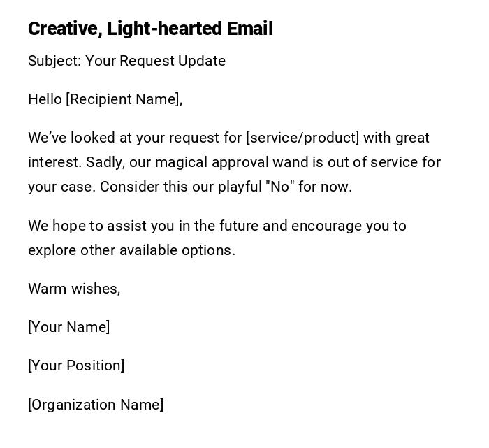Click the [Your Name] placeholder

click(x=68, y=327)
